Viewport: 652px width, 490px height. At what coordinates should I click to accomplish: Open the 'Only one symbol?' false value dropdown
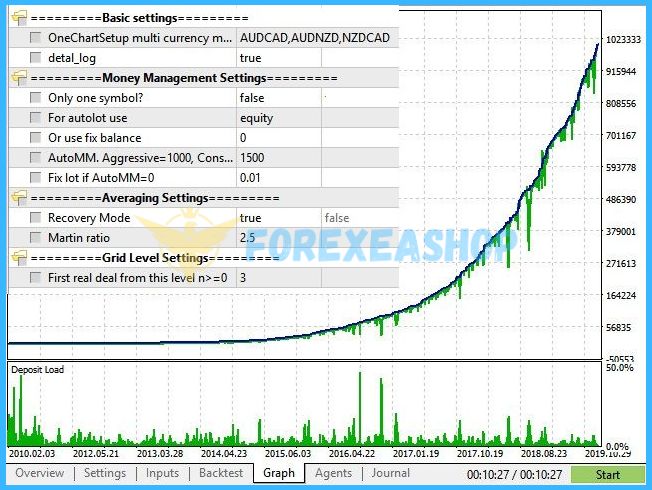(x=316, y=98)
